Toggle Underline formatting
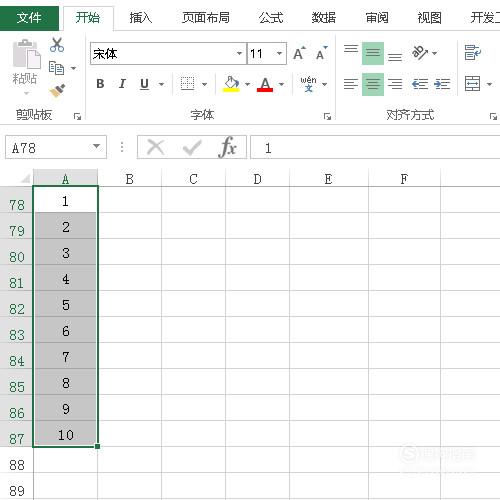500x500 pixels. point(144,84)
